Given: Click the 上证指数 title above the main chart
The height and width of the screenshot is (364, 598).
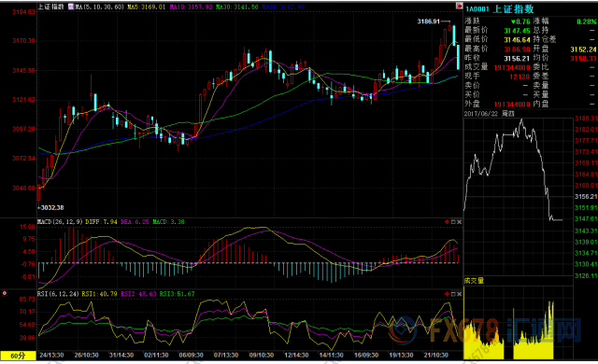Looking at the screenshot, I should (50, 7).
